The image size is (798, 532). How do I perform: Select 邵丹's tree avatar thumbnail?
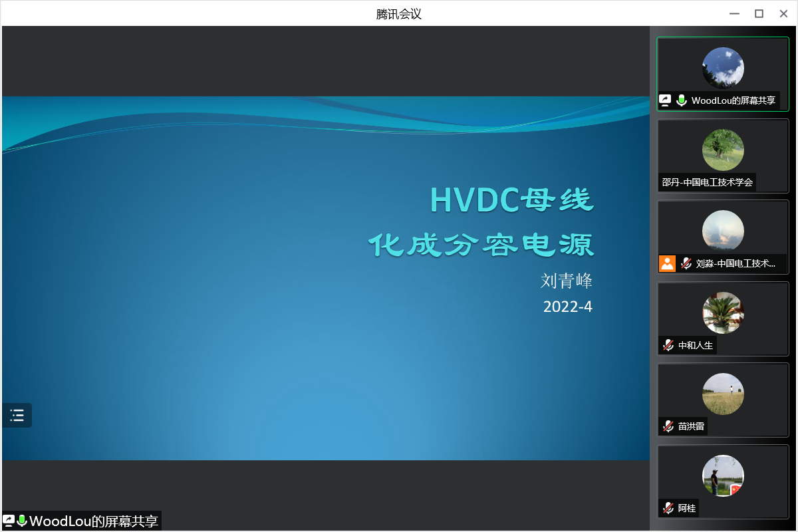(x=723, y=150)
